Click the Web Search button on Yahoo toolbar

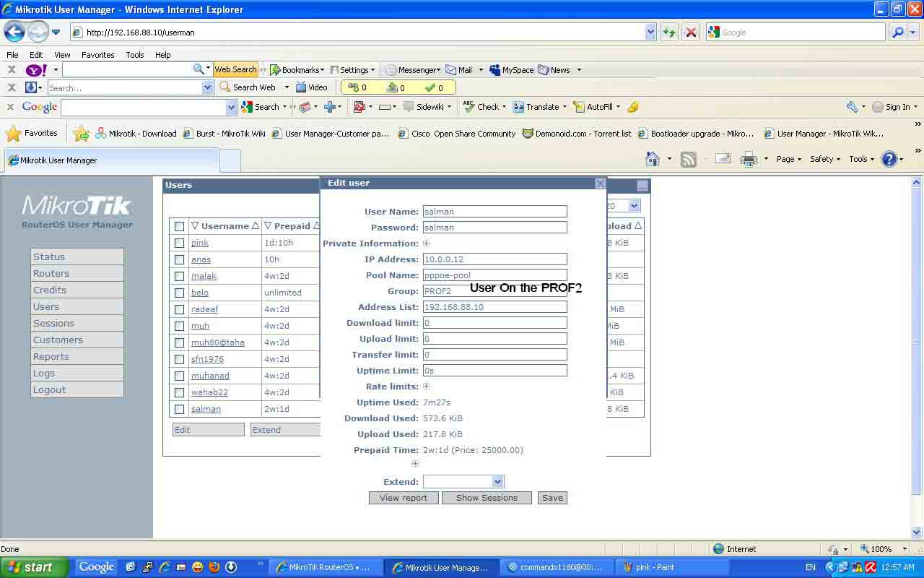coord(235,69)
